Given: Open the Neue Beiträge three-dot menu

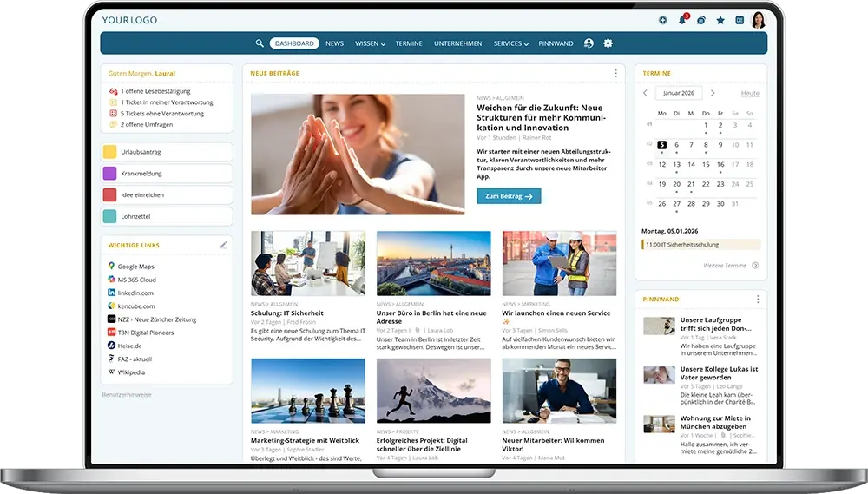Looking at the screenshot, I should pyautogui.click(x=615, y=73).
